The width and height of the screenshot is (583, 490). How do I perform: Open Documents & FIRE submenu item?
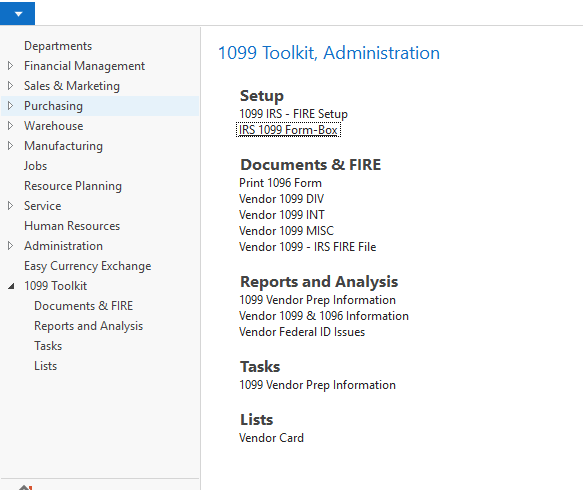tap(83, 306)
